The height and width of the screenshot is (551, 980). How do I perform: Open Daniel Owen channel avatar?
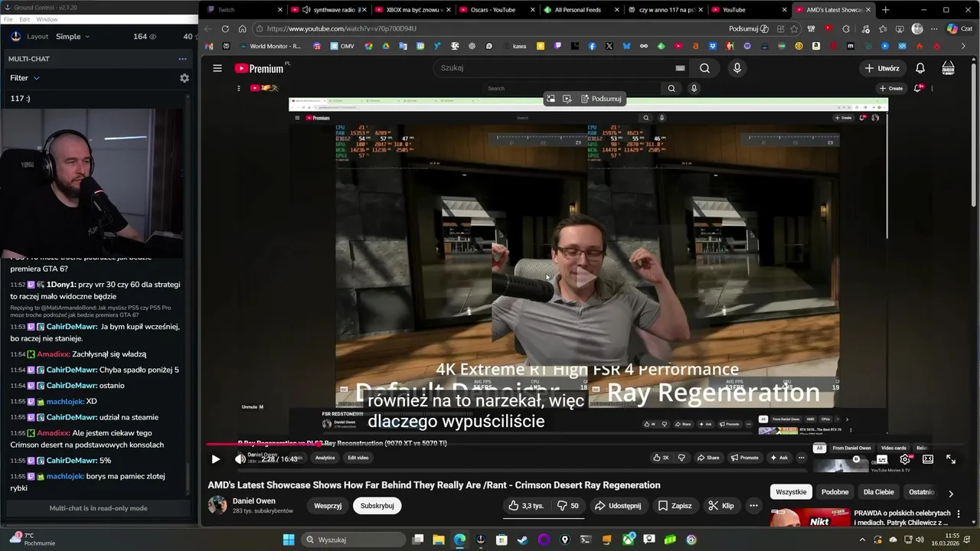[x=217, y=505]
